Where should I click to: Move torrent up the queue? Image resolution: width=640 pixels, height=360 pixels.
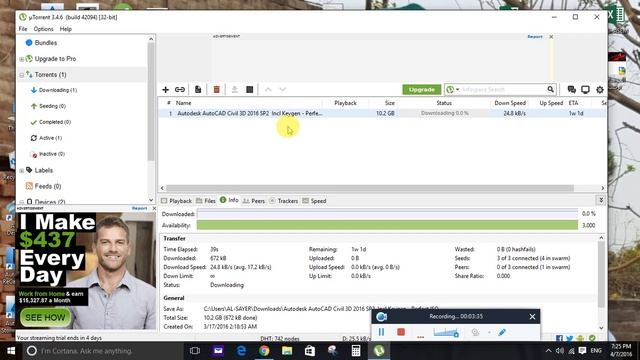click(x=268, y=89)
